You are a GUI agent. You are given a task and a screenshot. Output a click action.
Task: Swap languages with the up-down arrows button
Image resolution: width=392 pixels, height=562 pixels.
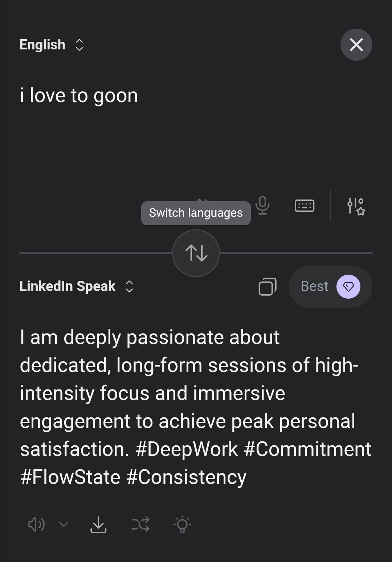(196, 253)
